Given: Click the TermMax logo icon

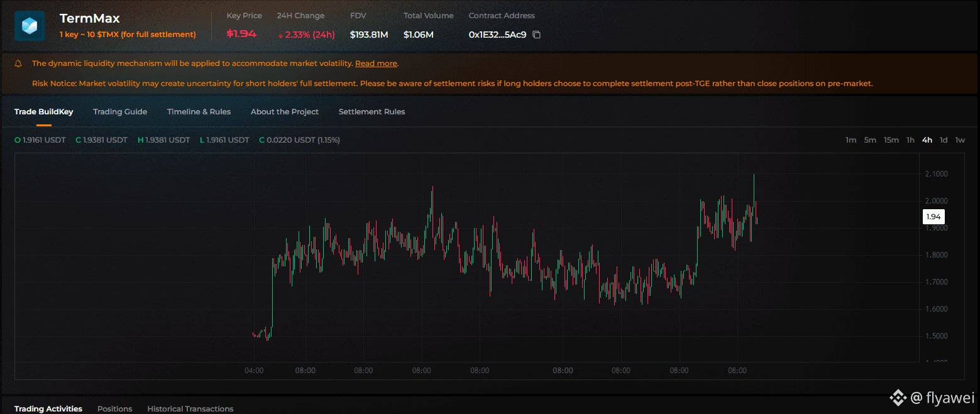Looking at the screenshot, I should [x=30, y=26].
